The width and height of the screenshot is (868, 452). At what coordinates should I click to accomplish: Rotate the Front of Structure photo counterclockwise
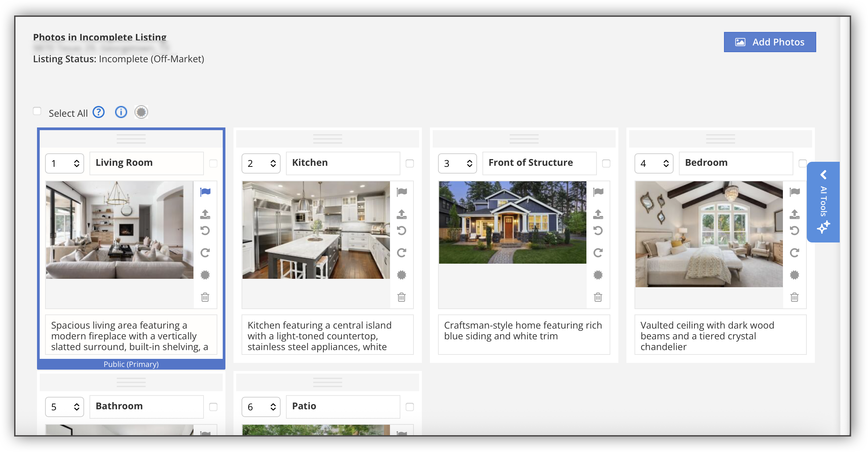point(598,231)
